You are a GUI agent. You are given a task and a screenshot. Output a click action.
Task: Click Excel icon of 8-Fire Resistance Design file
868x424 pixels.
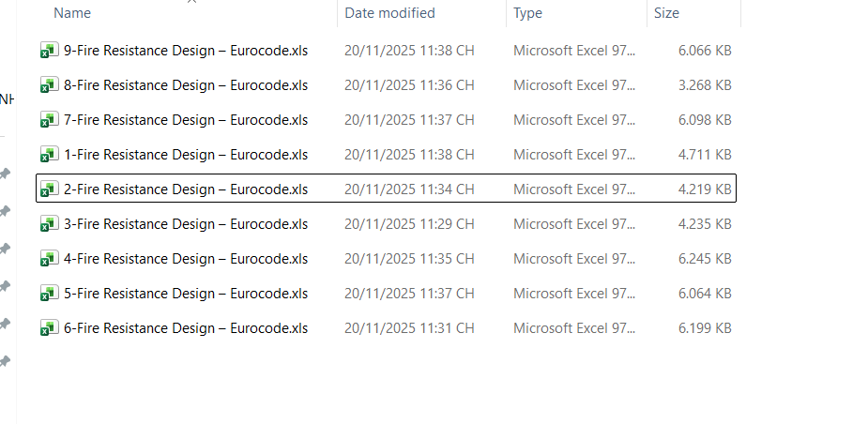[50, 85]
